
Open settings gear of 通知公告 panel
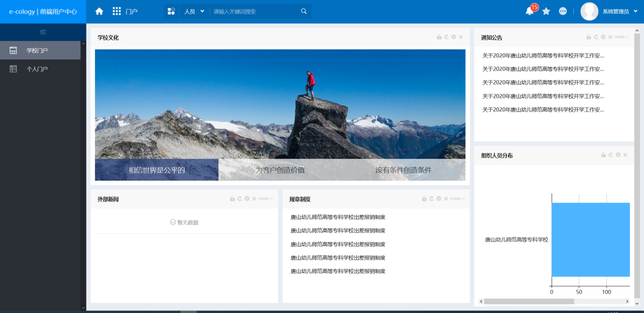pos(603,37)
